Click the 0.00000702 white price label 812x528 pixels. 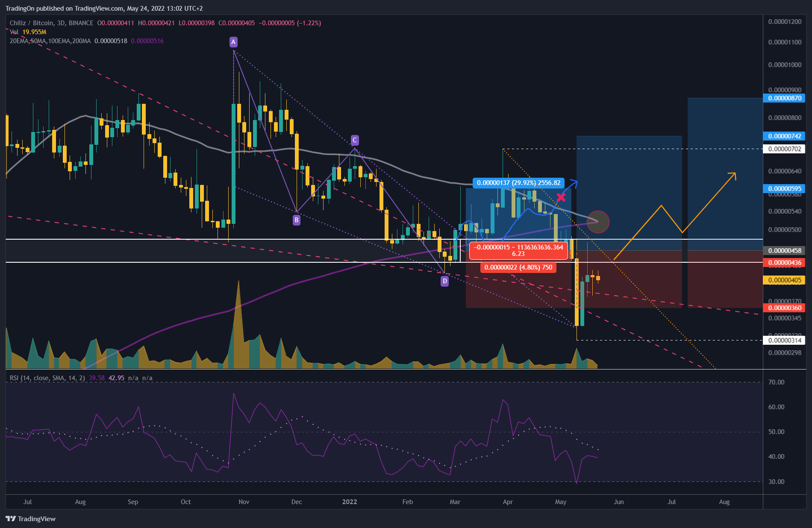784,149
